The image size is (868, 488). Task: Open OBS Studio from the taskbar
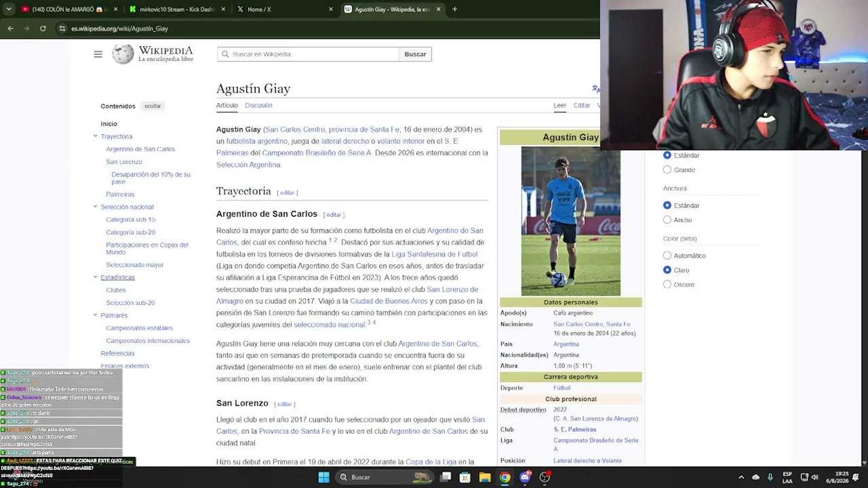tap(545, 477)
